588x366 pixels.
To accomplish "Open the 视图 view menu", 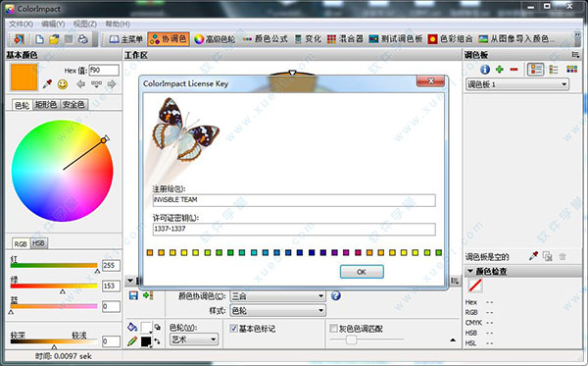I will click(x=85, y=24).
